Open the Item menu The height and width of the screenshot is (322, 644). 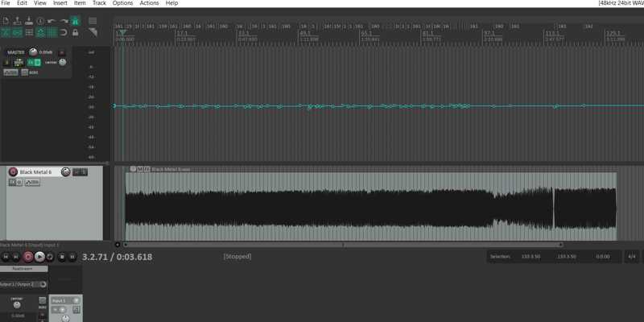[x=80, y=3]
